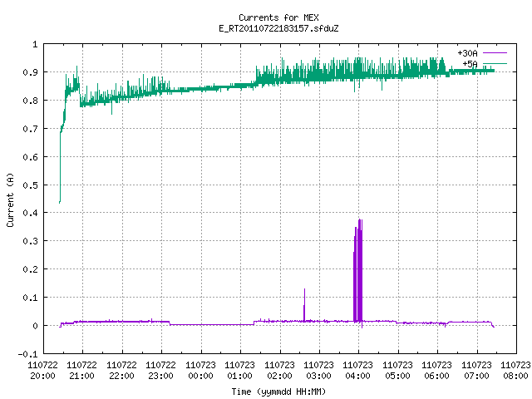Click y-axis tick value 1
The image size is (532, 399).
pyautogui.click(x=35, y=44)
